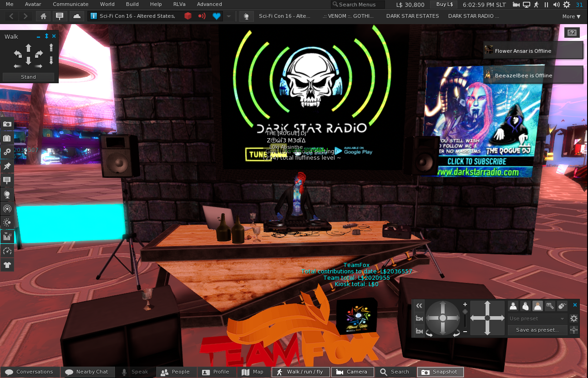The width and height of the screenshot is (588, 378).
Task: Click the red cube icon in address bar
Action: [x=188, y=16]
